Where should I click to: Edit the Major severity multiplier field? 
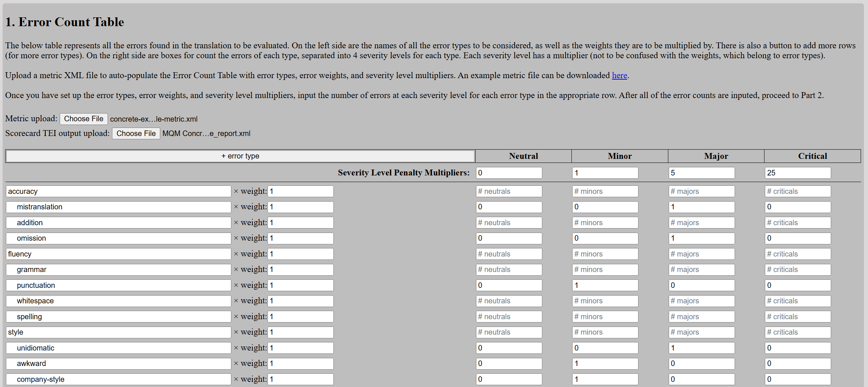pos(701,173)
